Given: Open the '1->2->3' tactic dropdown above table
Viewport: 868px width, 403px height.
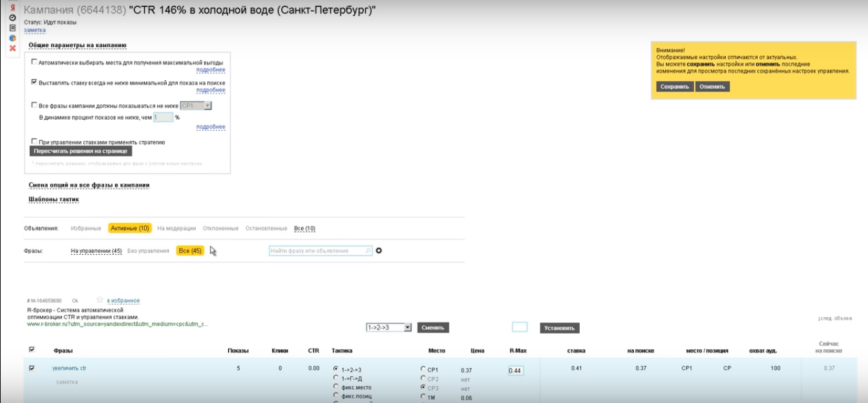Looking at the screenshot, I should point(388,328).
